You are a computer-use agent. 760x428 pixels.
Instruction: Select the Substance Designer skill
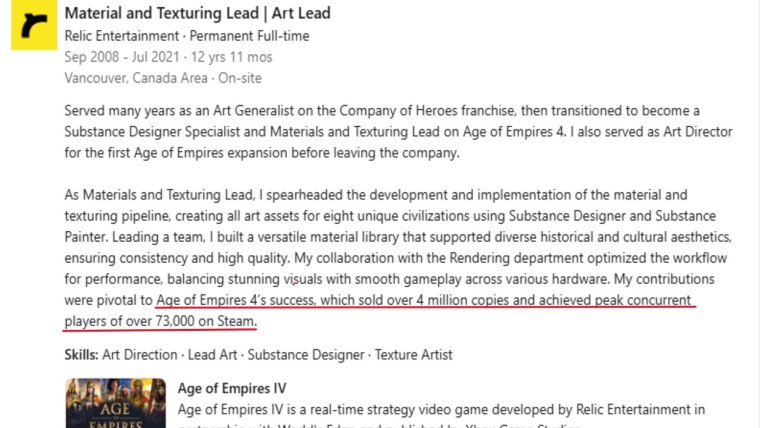(x=306, y=355)
